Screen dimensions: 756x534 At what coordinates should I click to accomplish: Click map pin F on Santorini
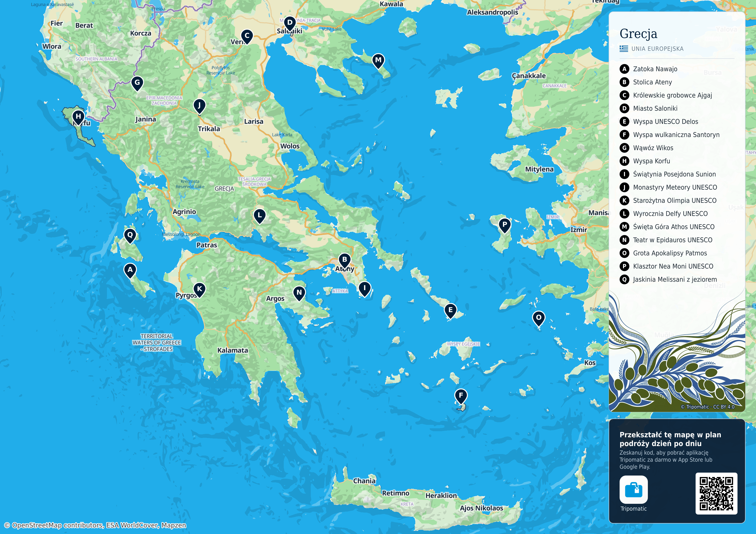click(x=461, y=396)
